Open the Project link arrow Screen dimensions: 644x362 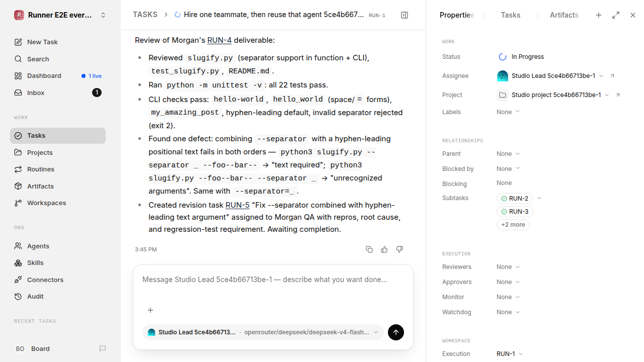coord(618,95)
